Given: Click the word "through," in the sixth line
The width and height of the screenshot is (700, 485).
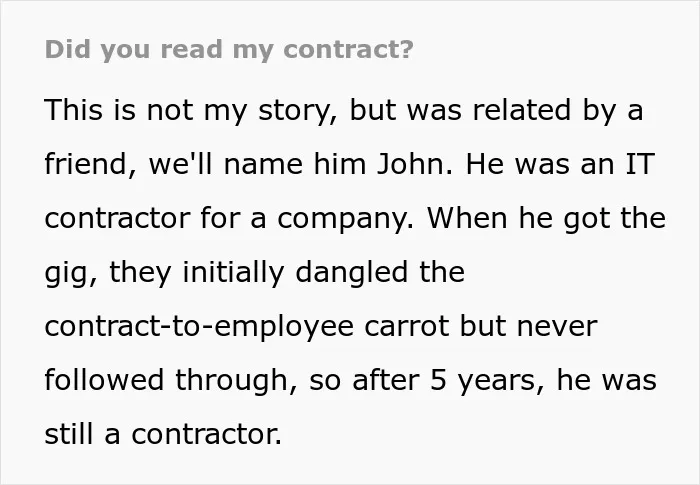Looking at the screenshot, I should [x=236, y=381].
